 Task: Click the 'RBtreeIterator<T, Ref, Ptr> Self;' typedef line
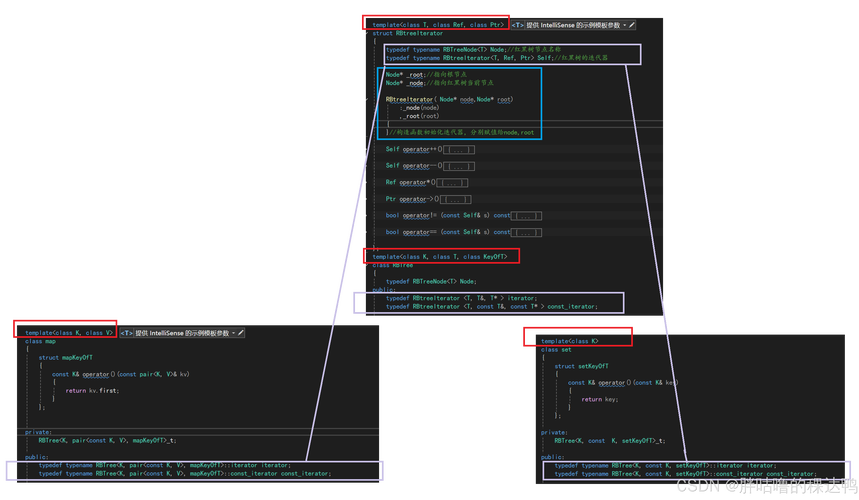pyautogui.click(x=469, y=58)
